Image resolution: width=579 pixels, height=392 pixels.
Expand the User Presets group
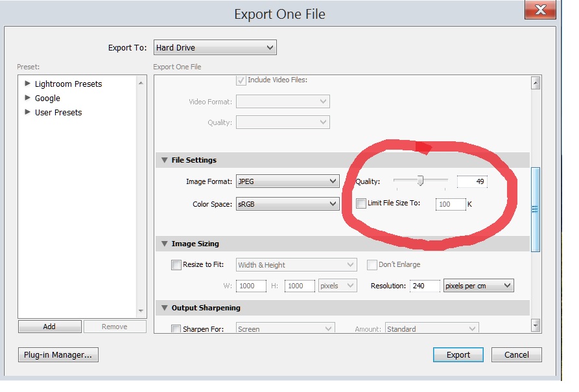[27, 112]
